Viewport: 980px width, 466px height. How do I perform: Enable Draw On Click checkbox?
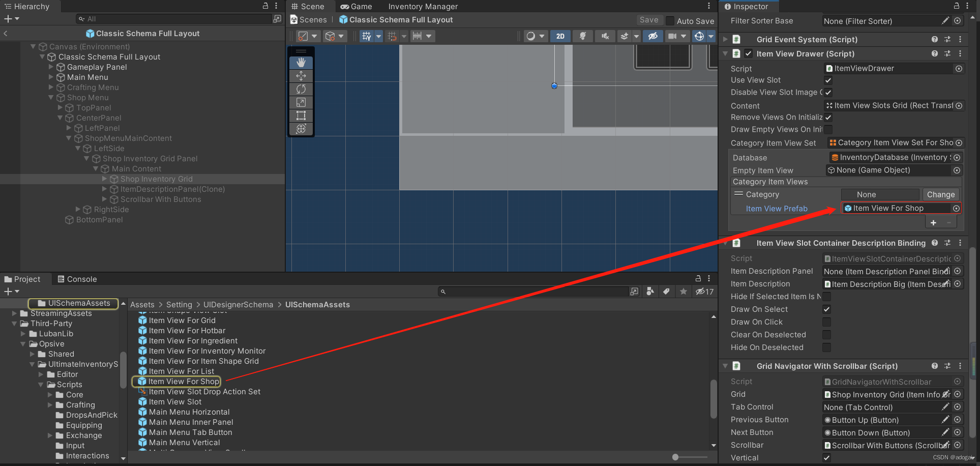pyautogui.click(x=826, y=322)
